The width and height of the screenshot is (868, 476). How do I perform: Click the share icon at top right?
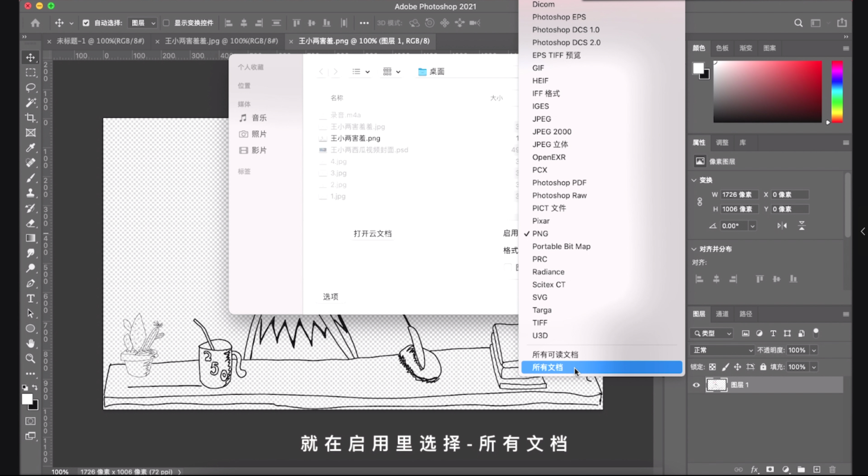tap(842, 23)
